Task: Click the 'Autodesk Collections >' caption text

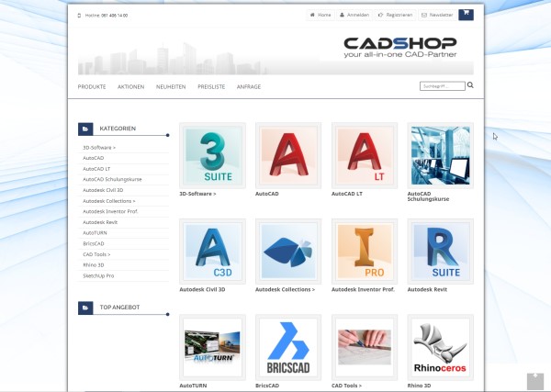Action: 285,290
